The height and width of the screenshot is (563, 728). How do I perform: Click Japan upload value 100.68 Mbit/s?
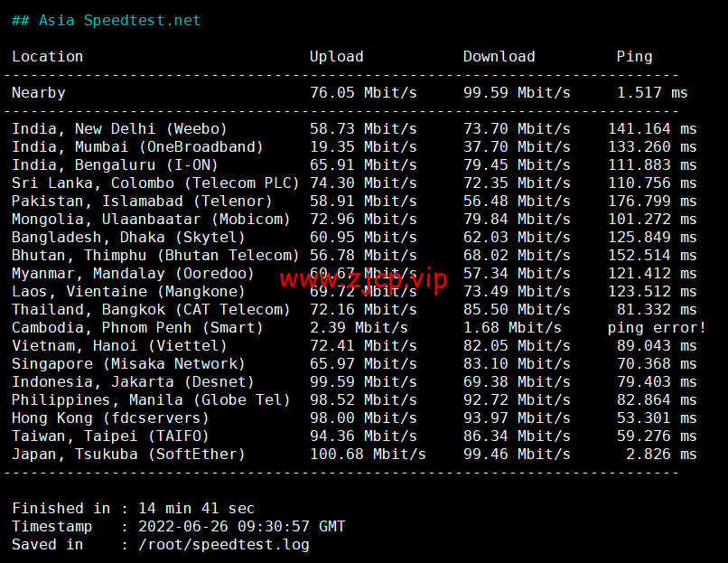[368, 455]
